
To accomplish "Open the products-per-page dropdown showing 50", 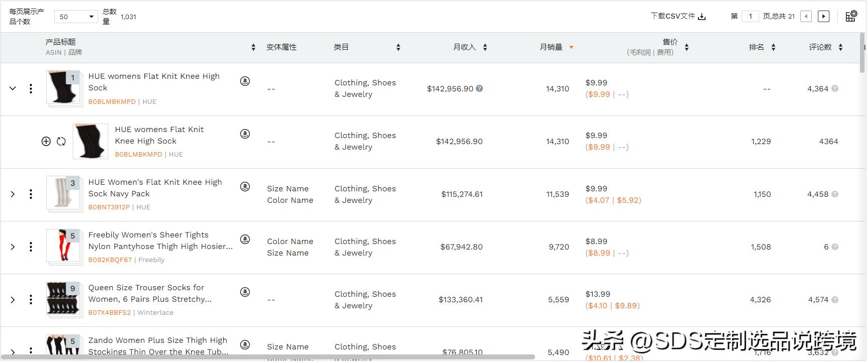I will [x=76, y=17].
